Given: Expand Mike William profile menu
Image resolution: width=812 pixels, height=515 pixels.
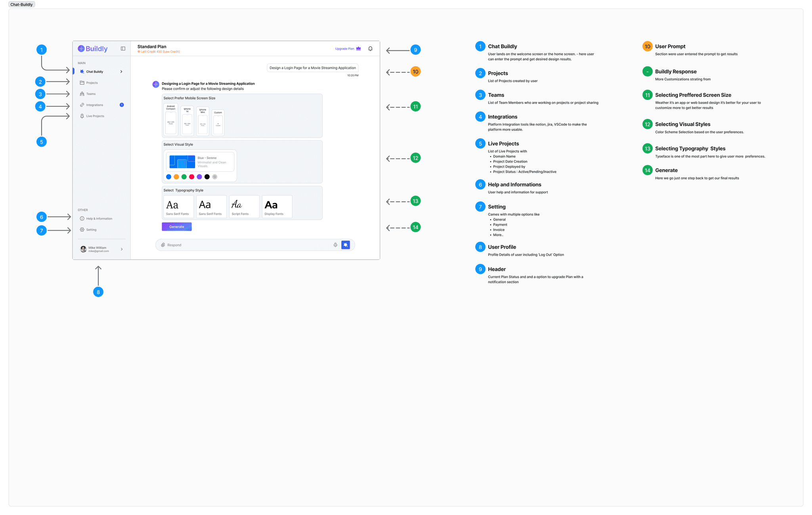Looking at the screenshot, I should pyautogui.click(x=122, y=249).
